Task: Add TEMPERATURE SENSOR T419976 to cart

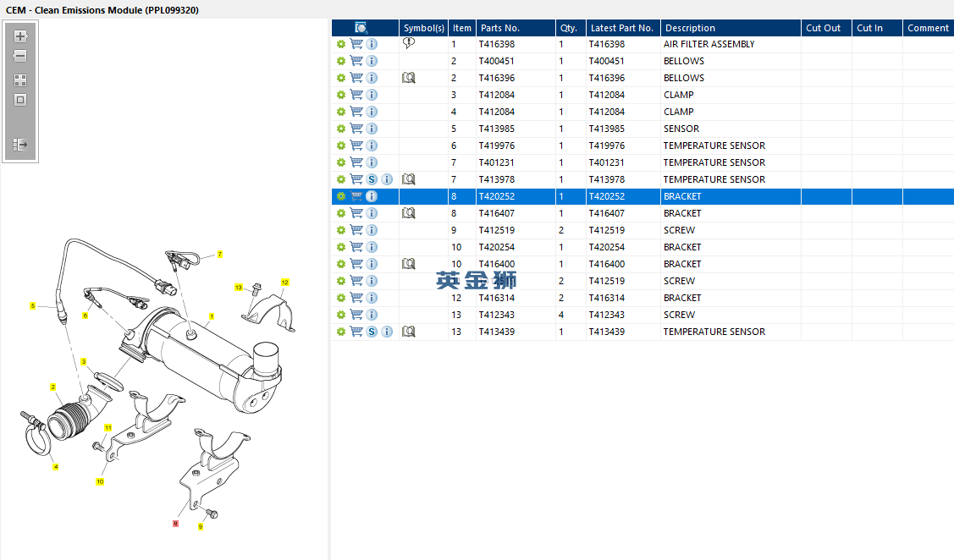Action: point(356,145)
